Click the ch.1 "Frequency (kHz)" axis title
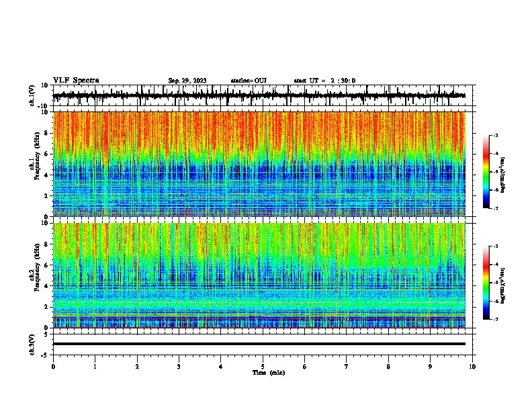 pyautogui.click(x=37, y=156)
